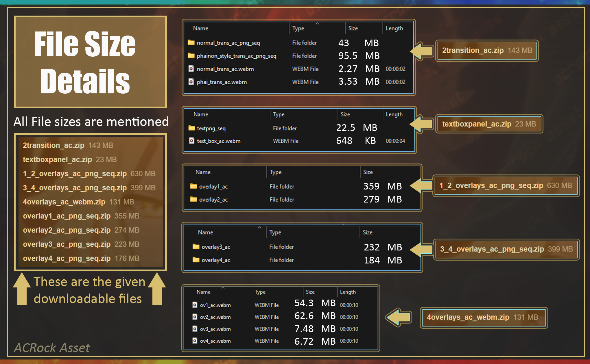The width and height of the screenshot is (590, 364).
Task: Select the overlay3_ac folder name
Action: click(216, 247)
